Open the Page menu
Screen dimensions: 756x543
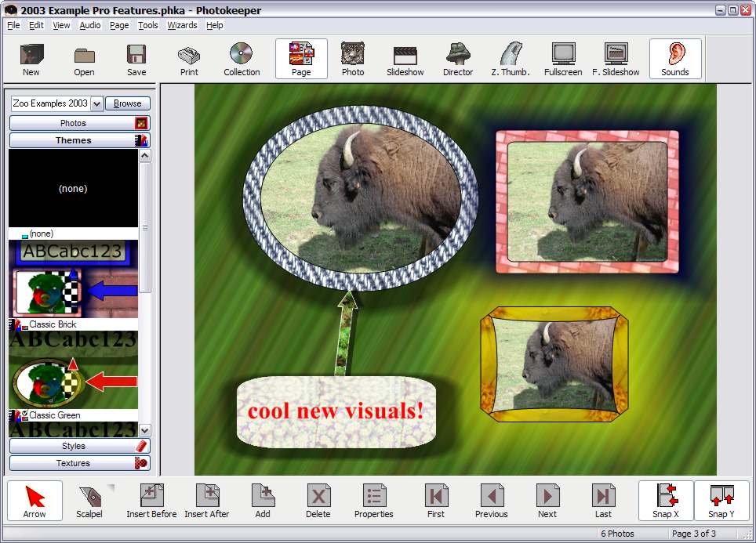tap(119, 25)
